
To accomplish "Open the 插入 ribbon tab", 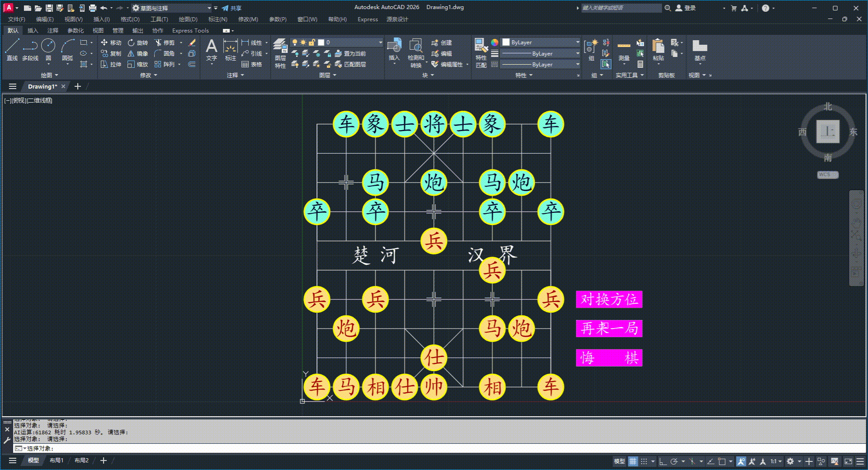I will point(33,31).
